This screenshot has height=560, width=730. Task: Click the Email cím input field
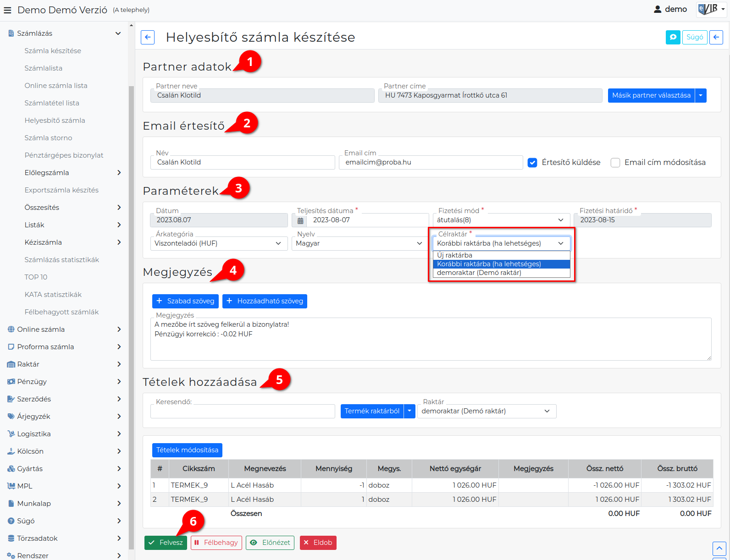(x=431, y=163)
